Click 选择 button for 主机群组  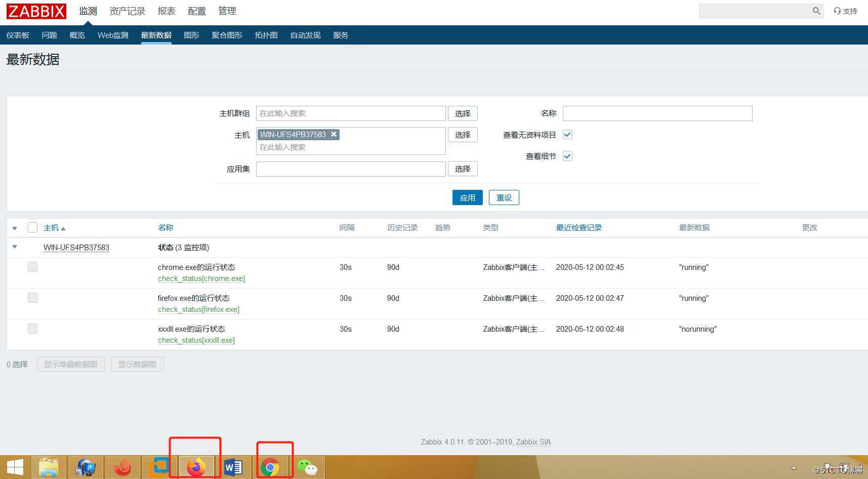click(x=463, y=113)
